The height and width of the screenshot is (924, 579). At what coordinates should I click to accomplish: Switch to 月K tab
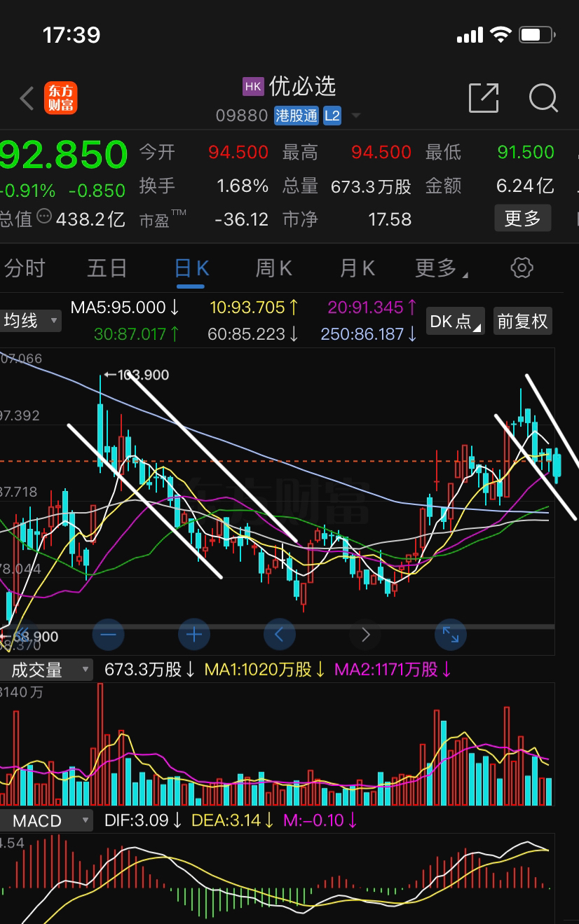pyautogui.click(x=357, y=268)
